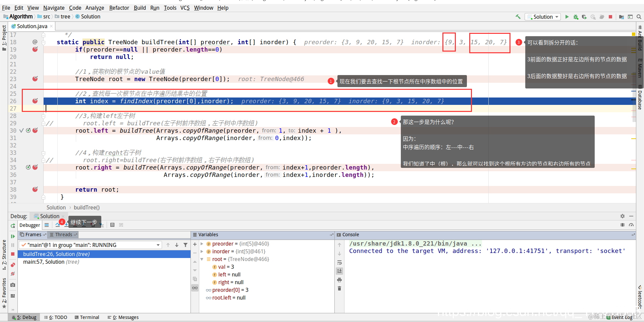Open Project Structure icon in toolbar
Screen dimensions: 644x322
(622, 17)
